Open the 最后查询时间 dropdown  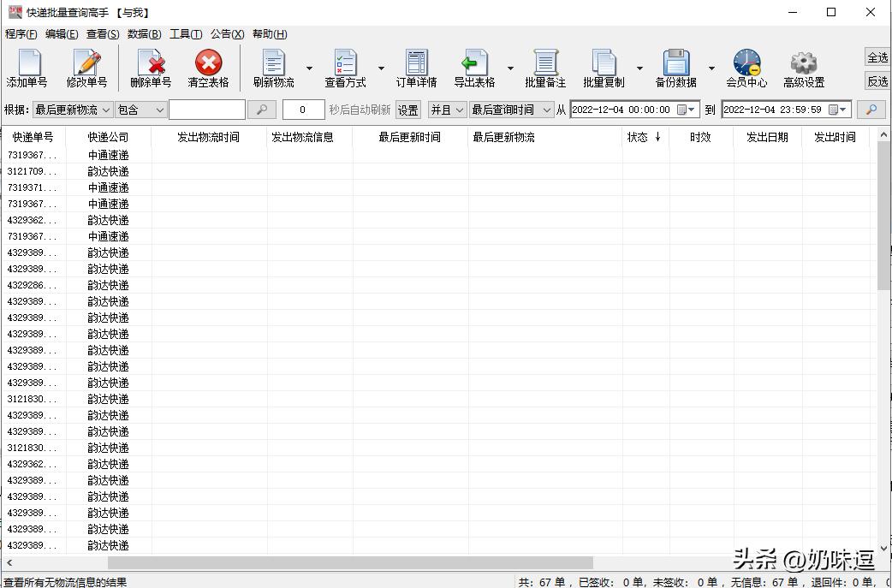pos(511,110)
